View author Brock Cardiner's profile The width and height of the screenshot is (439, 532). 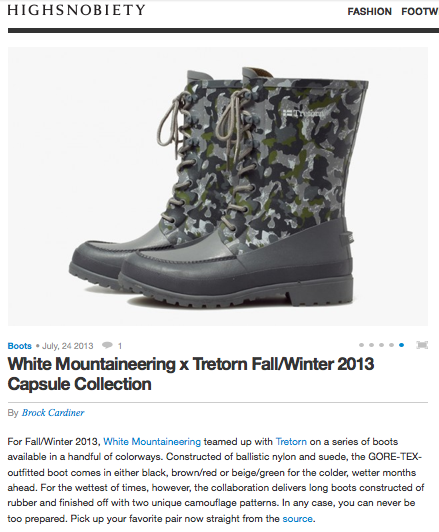tap(53, 413)
